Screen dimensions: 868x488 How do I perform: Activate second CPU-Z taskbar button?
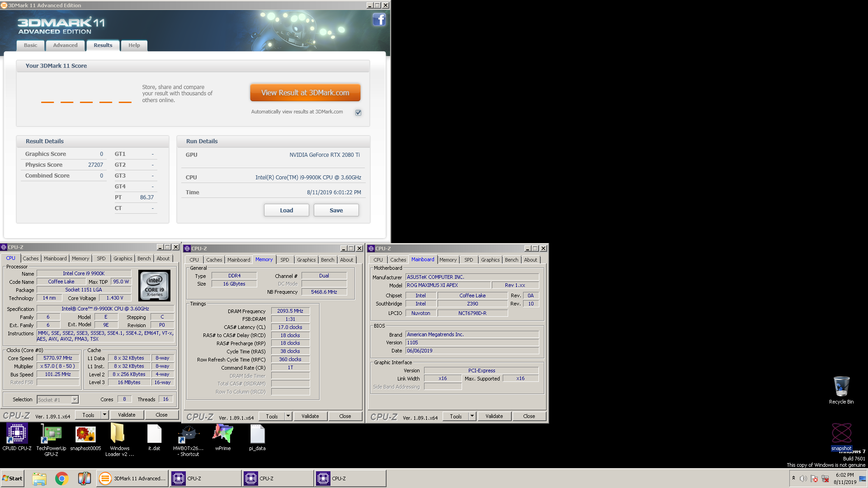(x=278, y=479)
